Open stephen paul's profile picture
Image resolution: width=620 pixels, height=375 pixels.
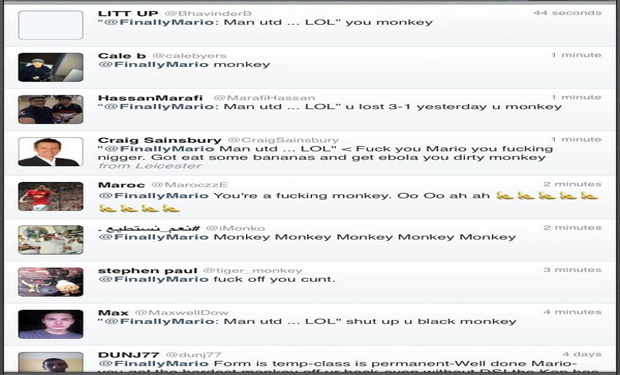[x=51, y=282]
